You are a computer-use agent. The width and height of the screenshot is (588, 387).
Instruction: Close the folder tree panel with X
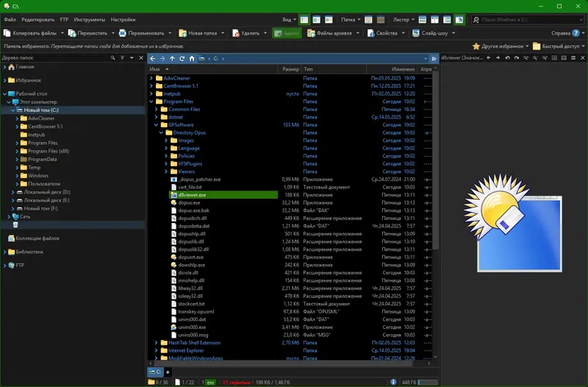(x=140, y=57)
